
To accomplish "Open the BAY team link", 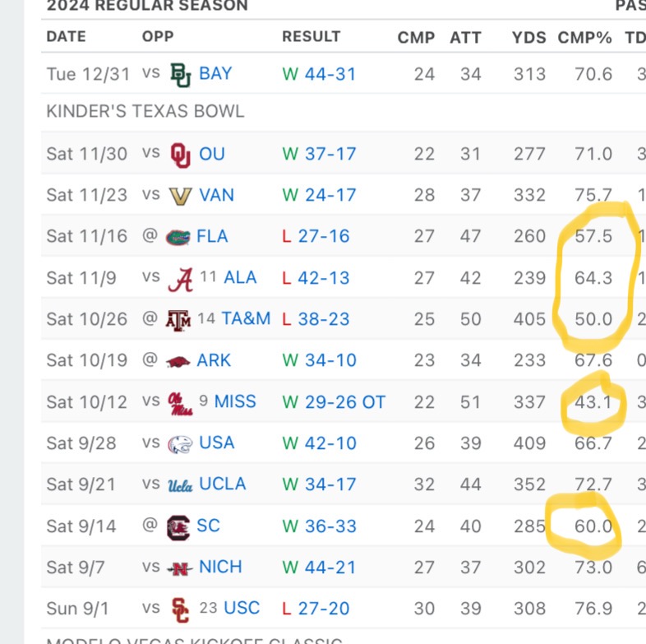I will (x=215, y=74).
